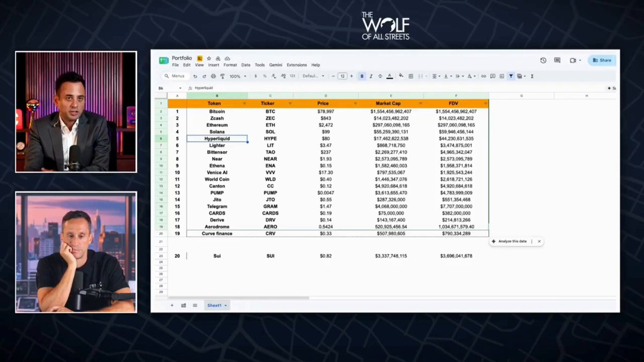Click the decrease decimal places icon
This screenshot has height=362, width=644.
[x=274, y=76]
